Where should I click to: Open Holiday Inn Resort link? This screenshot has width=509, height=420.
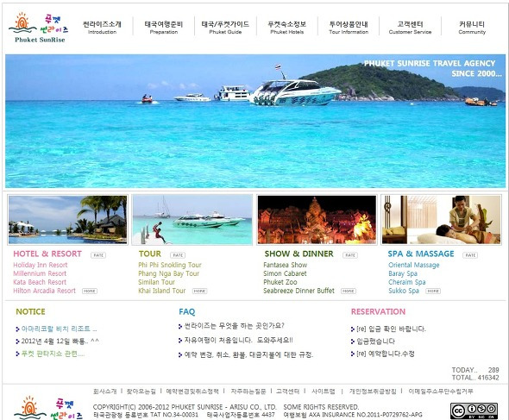tap(41, 265)
